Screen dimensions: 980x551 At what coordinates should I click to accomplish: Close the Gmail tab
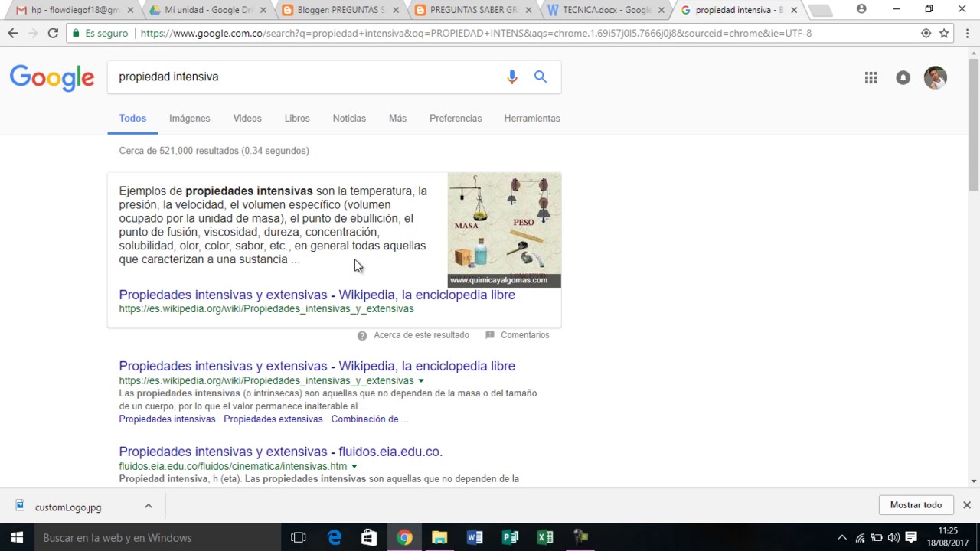130,10
